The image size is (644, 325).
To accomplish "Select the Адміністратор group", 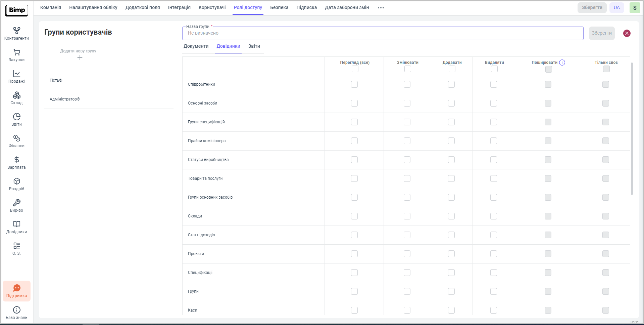I will point(65,99).
